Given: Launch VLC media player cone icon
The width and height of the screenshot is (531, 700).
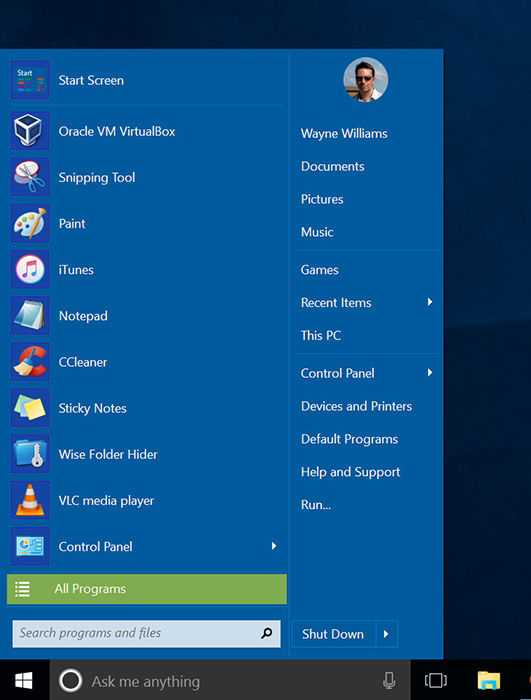Looking at the screenshot, I should (x=29, y=500).
